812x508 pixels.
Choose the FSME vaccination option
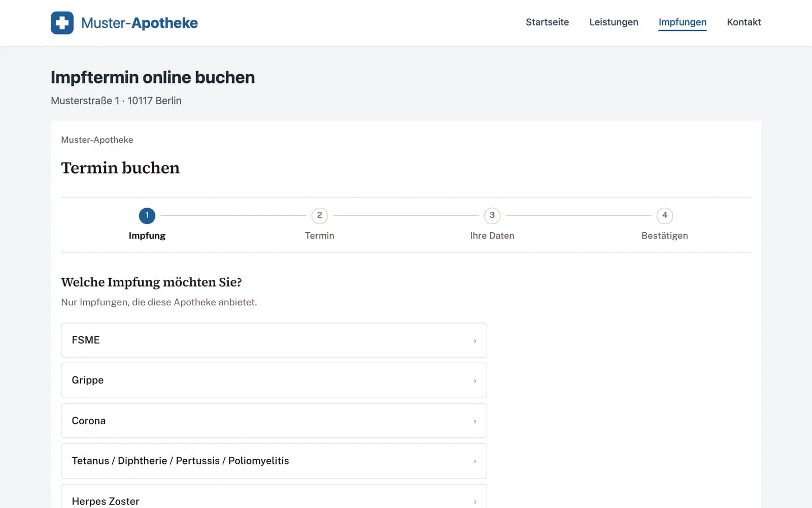pos(274,340)
